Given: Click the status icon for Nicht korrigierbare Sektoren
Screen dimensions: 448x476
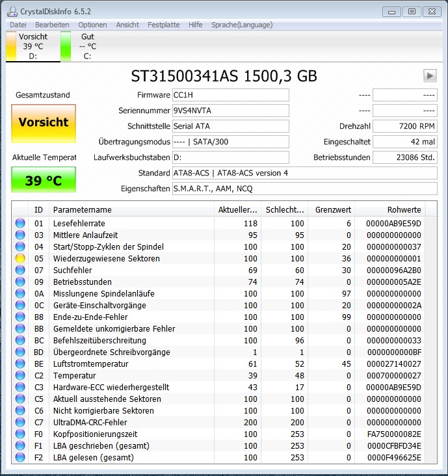Looking at the screenshot, I should coord(20,410).
